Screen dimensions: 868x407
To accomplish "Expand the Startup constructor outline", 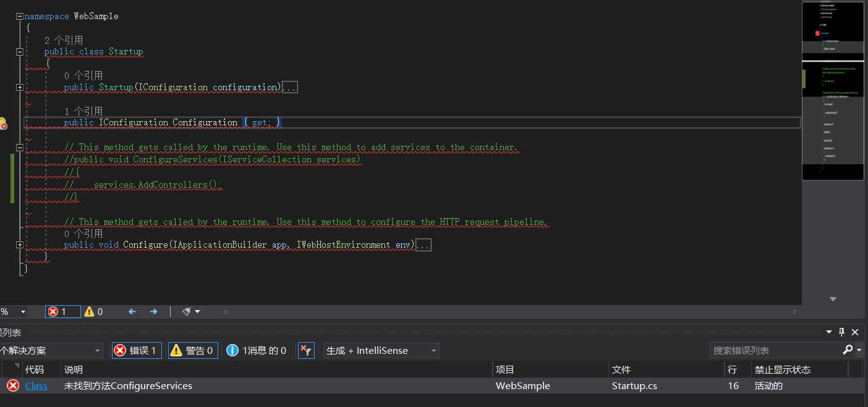I will coord(20,87).
